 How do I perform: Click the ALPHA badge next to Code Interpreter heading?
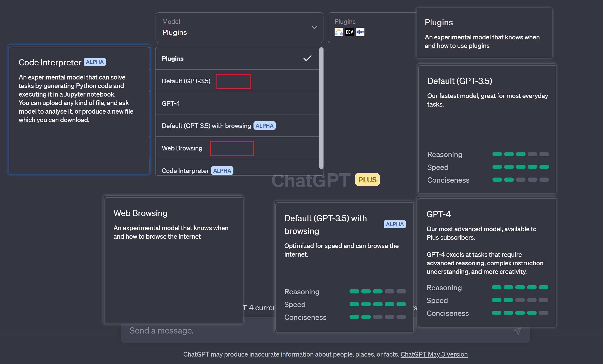pyautogui.click(x=95, y=62)
